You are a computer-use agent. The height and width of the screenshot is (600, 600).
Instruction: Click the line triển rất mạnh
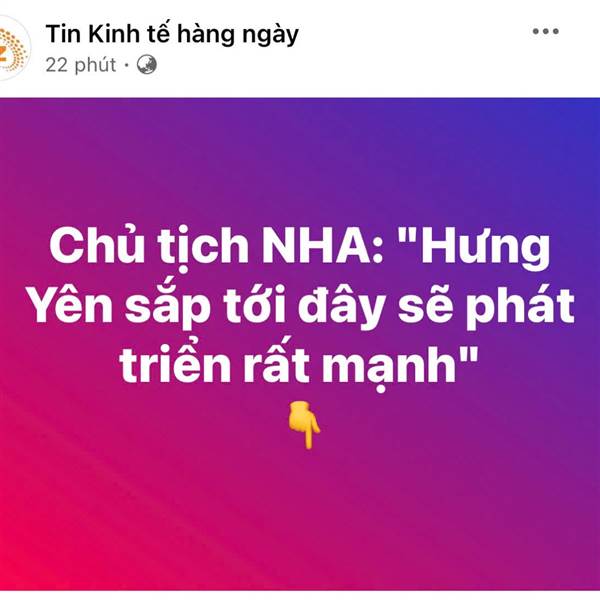pos(298,364)
